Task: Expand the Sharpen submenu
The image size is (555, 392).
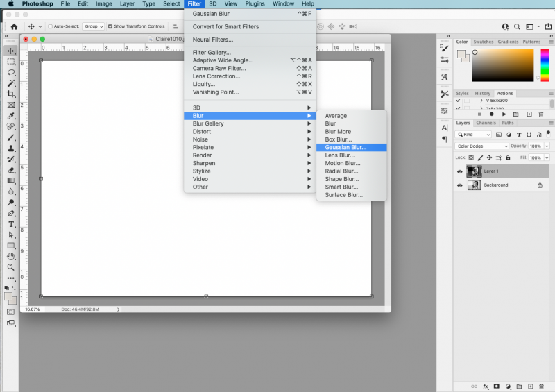Action: 250,163
